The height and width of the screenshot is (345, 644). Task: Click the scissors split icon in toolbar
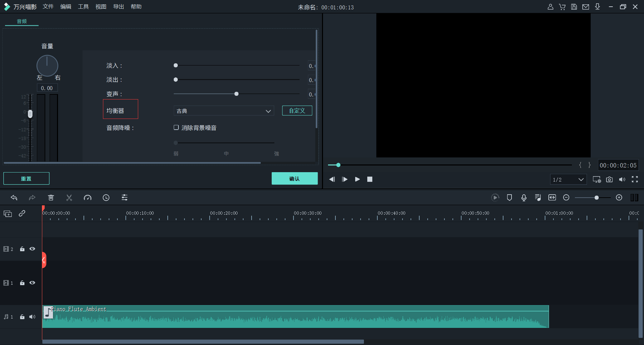coord(69,198)
